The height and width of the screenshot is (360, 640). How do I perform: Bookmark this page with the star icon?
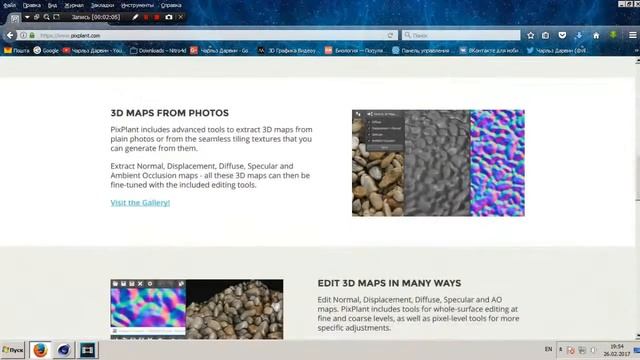coord(531,36)
